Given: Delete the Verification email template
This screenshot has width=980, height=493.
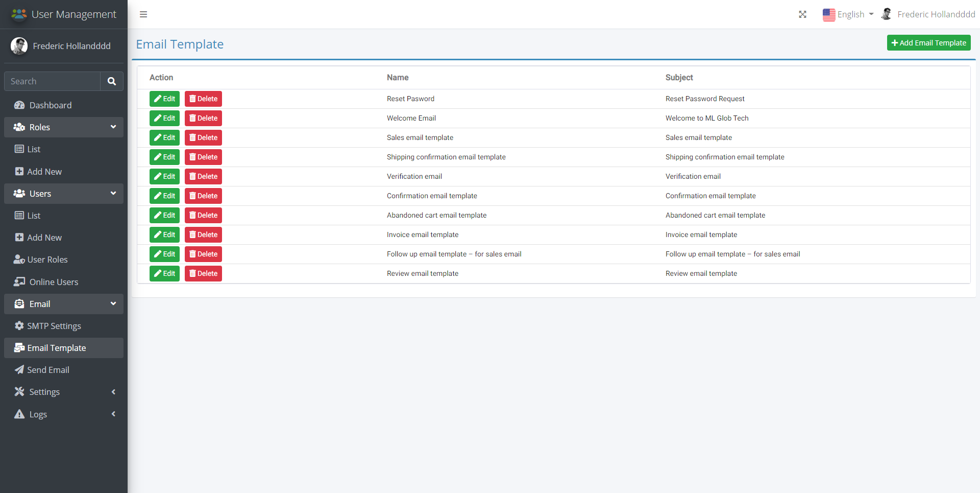Looking at the screenshot, I should [203, 176].
